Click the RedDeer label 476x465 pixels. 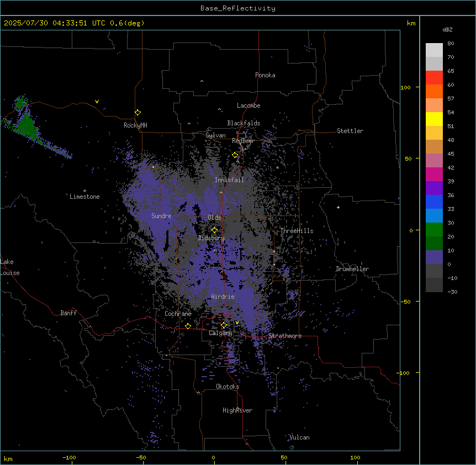[243, 141]
